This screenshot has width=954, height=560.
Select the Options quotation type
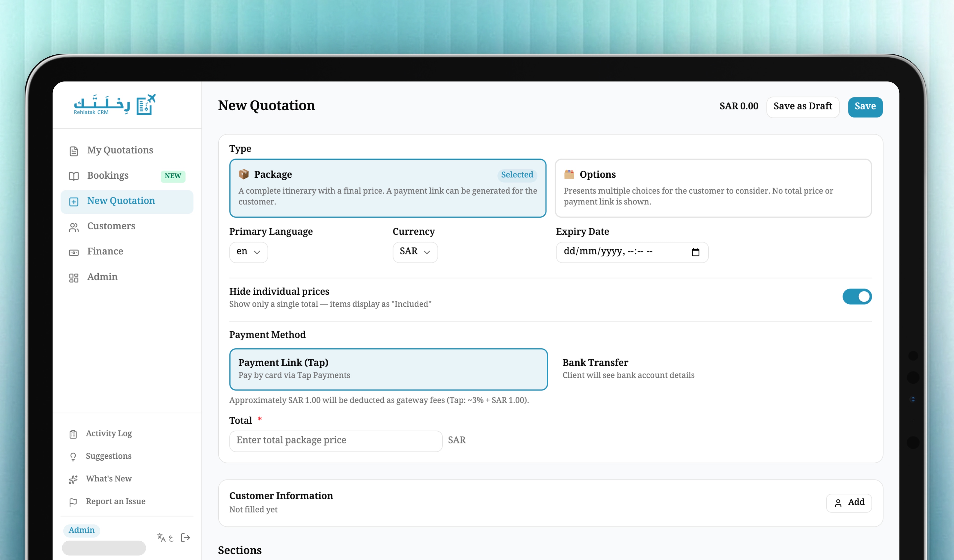(713, 188)
